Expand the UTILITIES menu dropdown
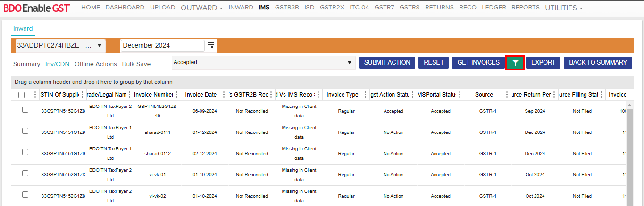 coord(564,8)
